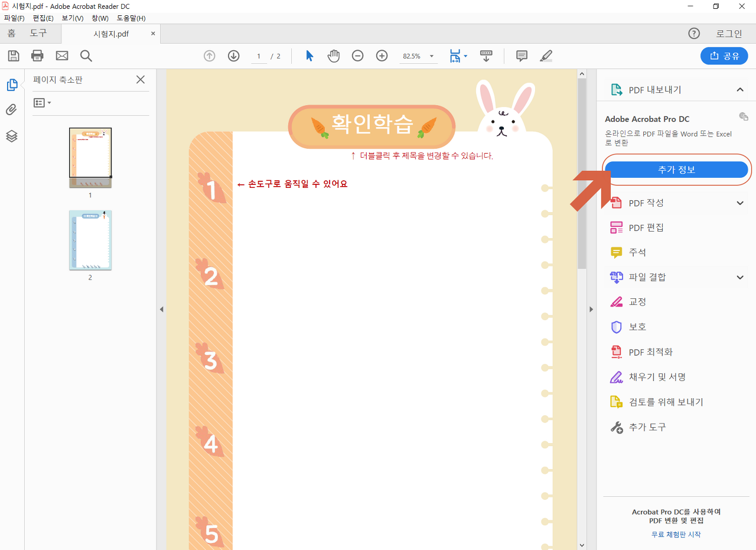Open the Find text magnifier icon
This screenshot has width=756, height=550.
click(x=86, y=56)
